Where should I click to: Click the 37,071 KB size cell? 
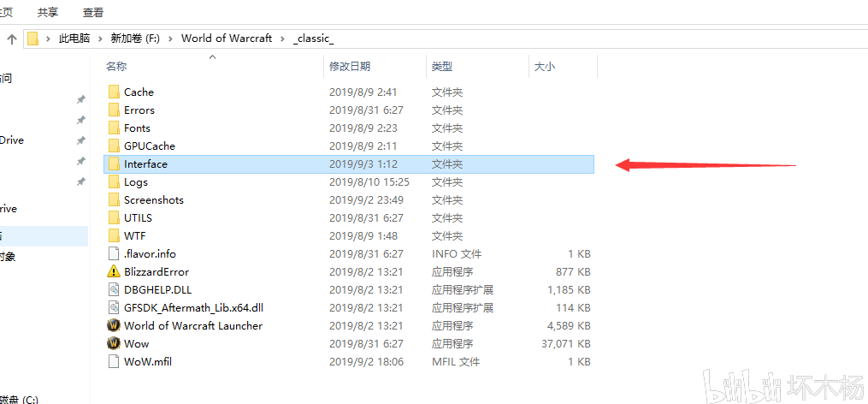coord(566,343)
